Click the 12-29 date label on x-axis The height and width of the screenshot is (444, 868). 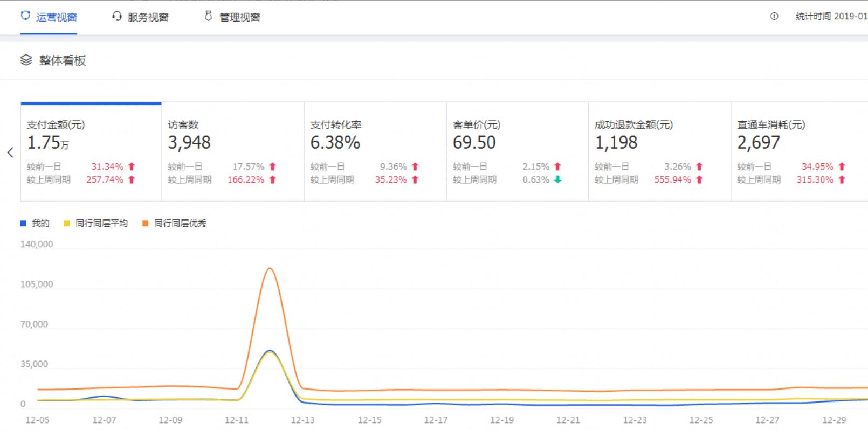tap(834, 420)
